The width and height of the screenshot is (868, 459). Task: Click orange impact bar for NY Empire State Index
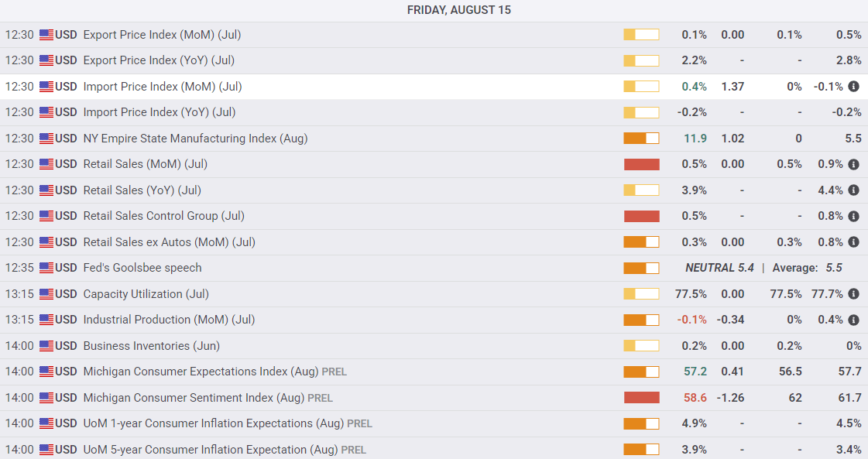pos(642,139)
